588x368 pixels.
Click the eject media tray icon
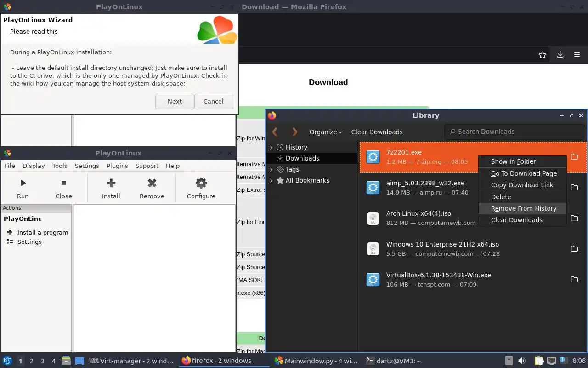509,361
